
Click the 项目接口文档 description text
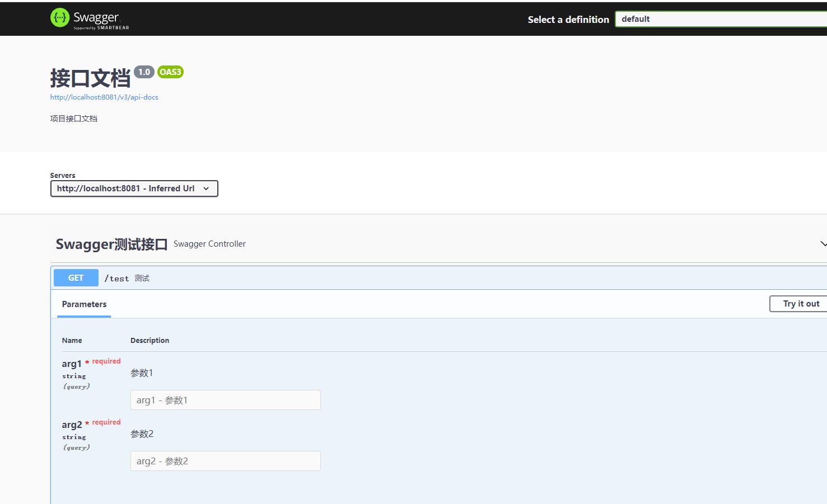click(73, 118)
